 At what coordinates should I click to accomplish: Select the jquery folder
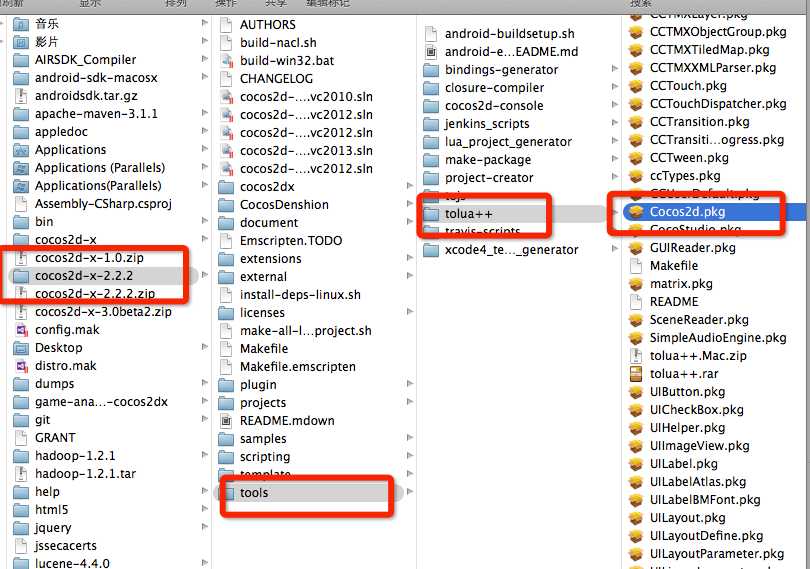coord(53,528)
